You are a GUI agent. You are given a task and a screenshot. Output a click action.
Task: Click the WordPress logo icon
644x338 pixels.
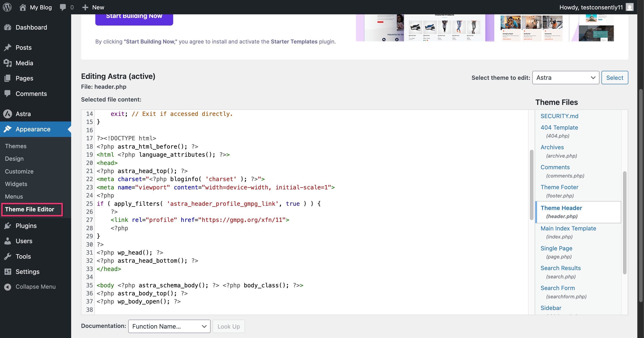pyautogui.click(x=7, y=7)
